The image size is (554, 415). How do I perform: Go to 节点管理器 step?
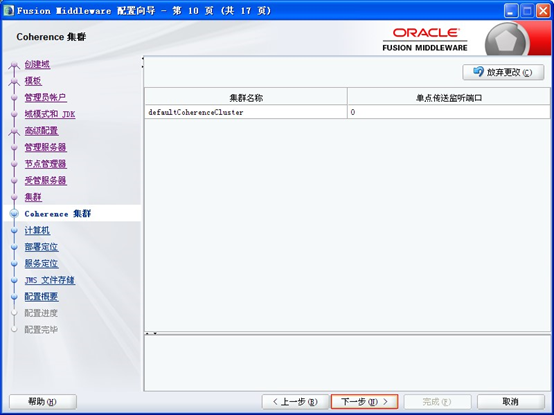tap(45, 164)
